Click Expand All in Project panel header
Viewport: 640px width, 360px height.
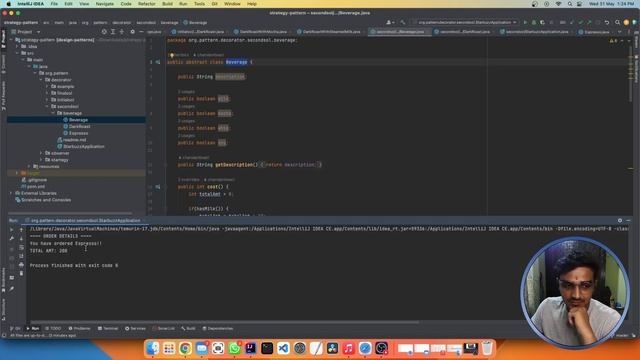tap(113, 31)
